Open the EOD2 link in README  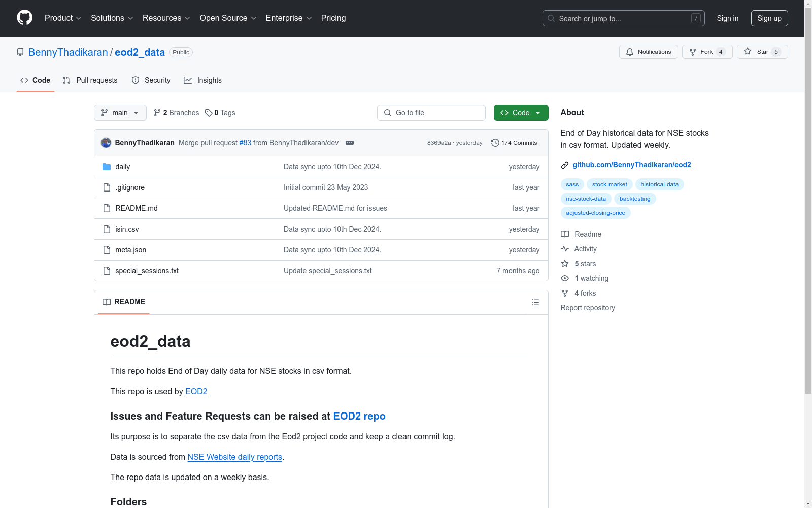click(196, 391)
